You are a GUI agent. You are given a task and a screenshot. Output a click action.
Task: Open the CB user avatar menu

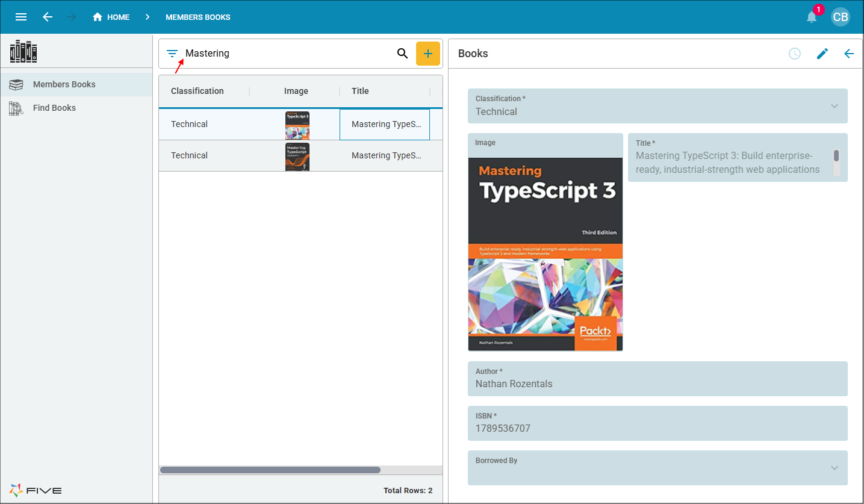840,17
